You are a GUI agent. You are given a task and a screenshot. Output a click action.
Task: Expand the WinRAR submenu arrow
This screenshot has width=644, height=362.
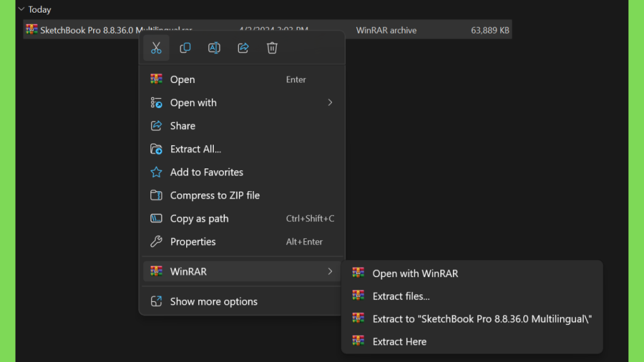tap(330, 271)
